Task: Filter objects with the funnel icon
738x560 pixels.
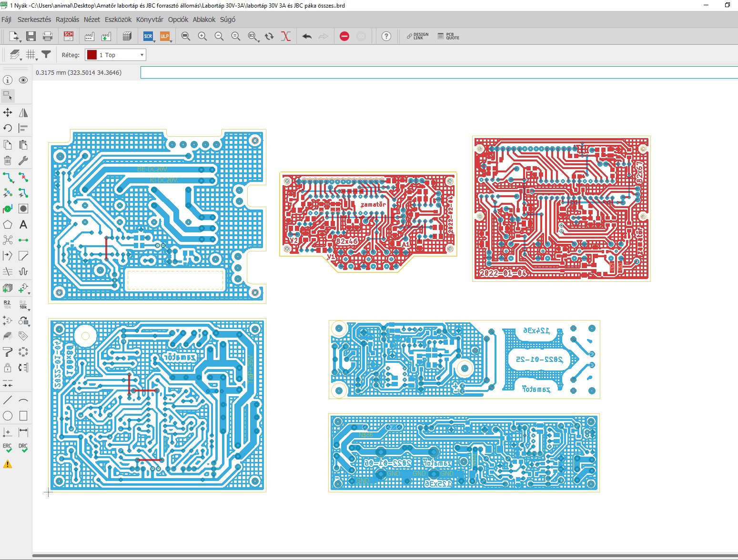Action: [x=46, y=55]
